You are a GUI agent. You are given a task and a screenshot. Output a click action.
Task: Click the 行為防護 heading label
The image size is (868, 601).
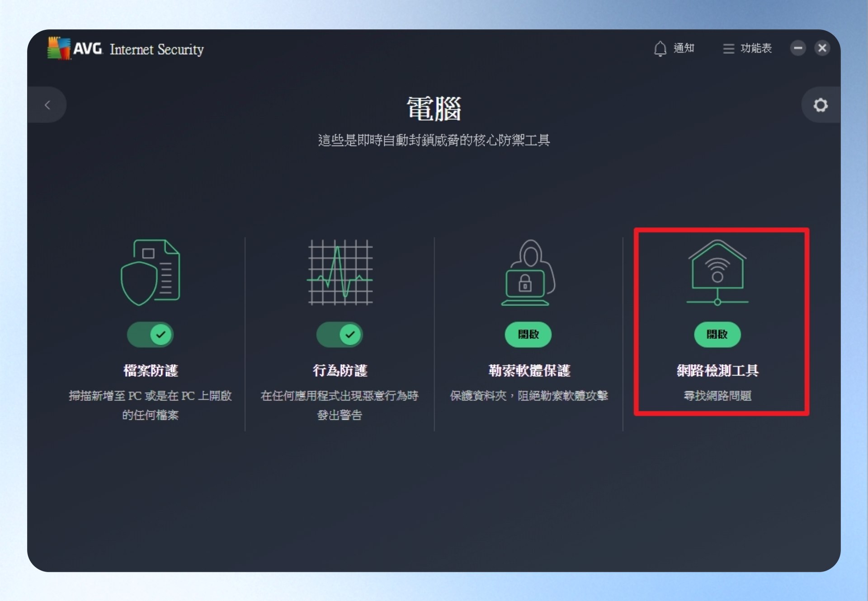point(340,371)
